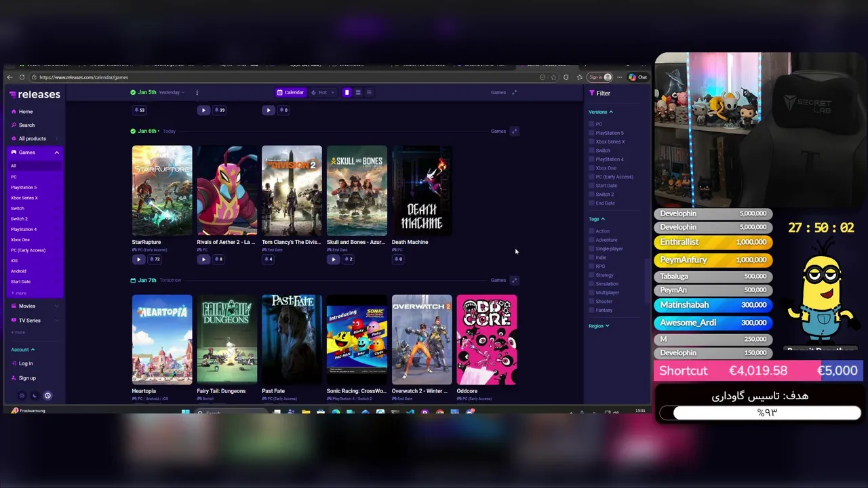Play the Rivals of Aether 2 trailer

[203, 259]
